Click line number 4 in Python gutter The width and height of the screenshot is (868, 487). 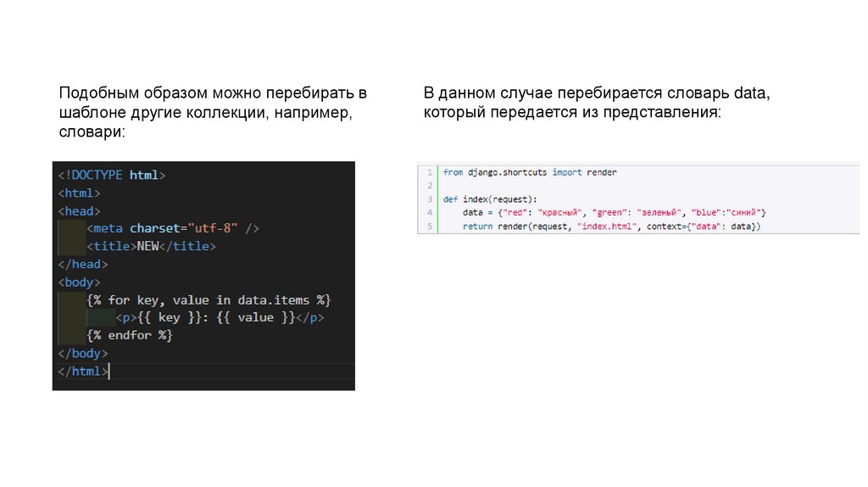coord(430,212)
